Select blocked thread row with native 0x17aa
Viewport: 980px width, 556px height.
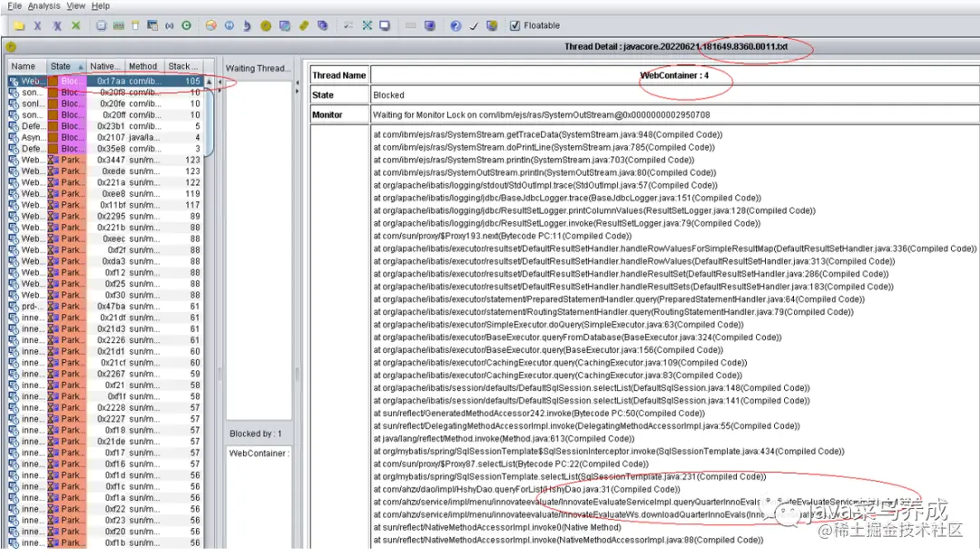[105, 82]
